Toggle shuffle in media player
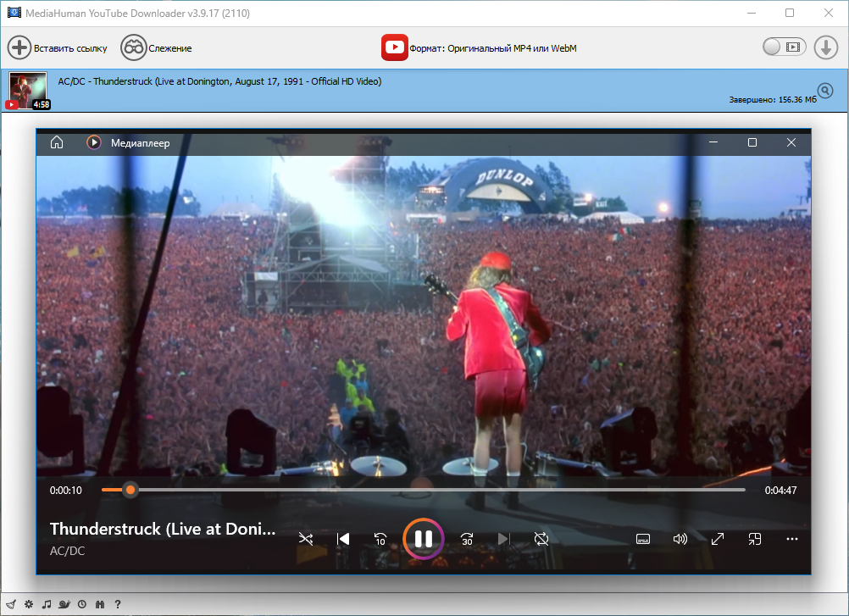Viewport: 849px width, 616px height. (306, 539)
